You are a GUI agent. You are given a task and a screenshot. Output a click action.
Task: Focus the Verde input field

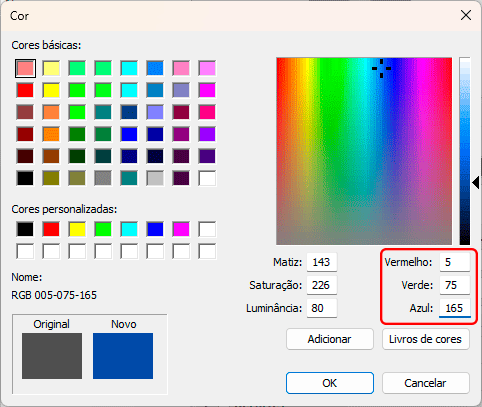(x=455, y=285)
